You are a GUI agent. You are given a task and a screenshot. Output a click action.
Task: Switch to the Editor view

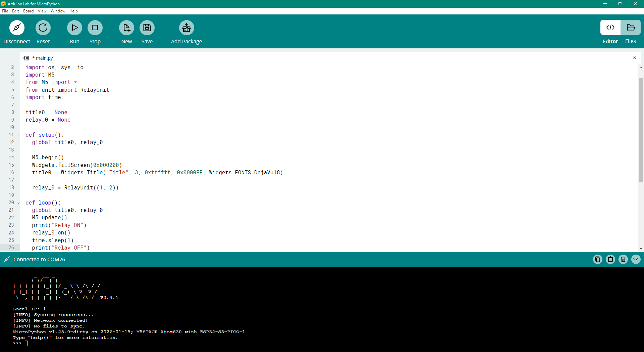(x=610, y=28)
